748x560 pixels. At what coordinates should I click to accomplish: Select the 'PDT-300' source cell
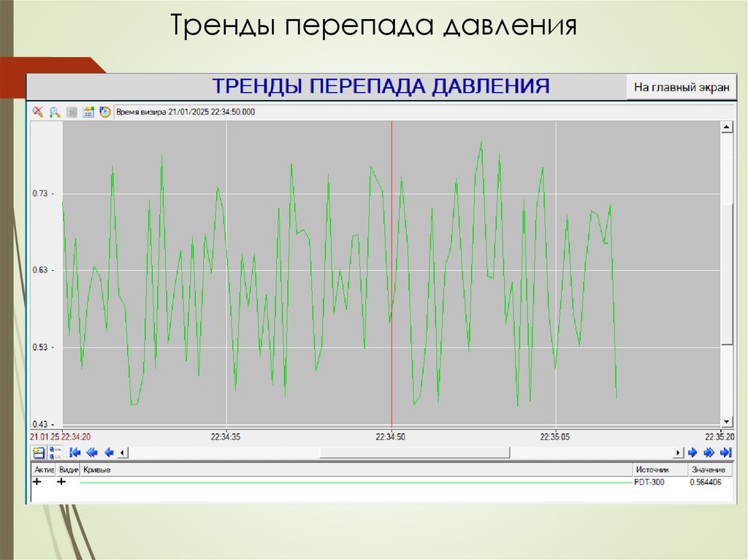(649, 483)
